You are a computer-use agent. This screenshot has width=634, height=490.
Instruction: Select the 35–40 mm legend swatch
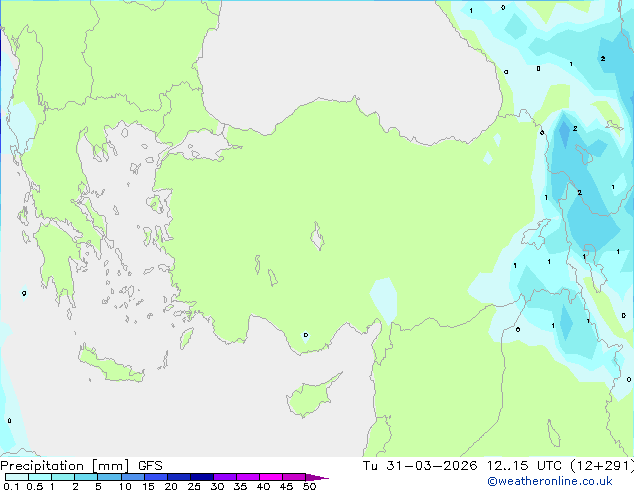[248, 477]
